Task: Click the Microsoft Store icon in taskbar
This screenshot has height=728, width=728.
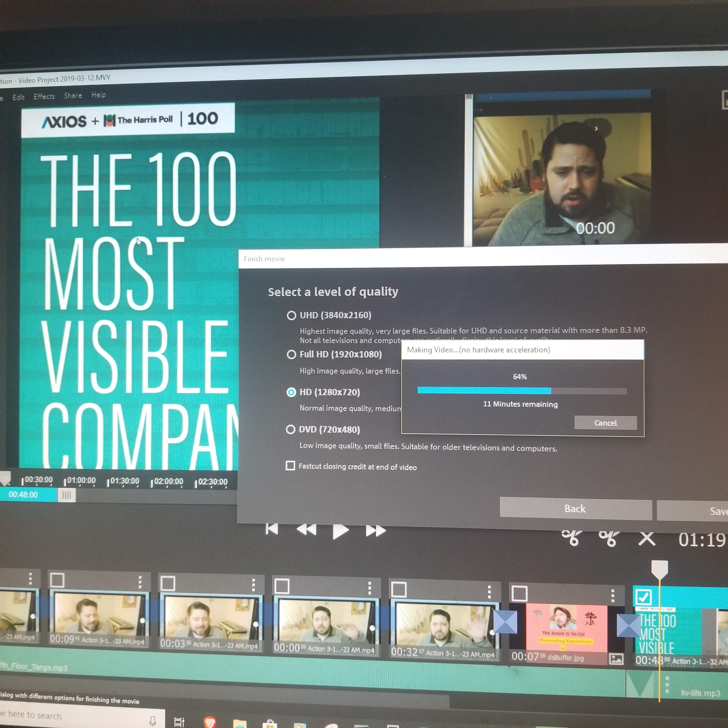Action: pyautogui.click(x=270, y=724)
